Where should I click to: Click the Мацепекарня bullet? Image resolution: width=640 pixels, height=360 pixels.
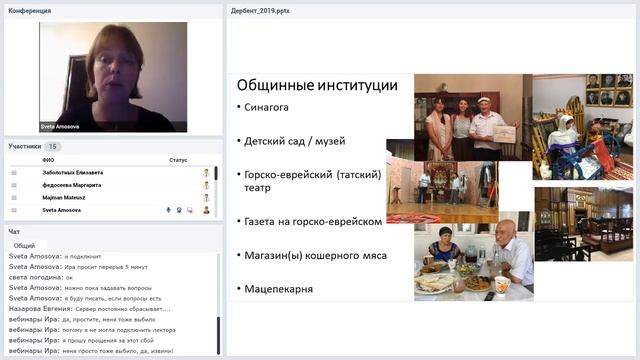click(278, 289)
